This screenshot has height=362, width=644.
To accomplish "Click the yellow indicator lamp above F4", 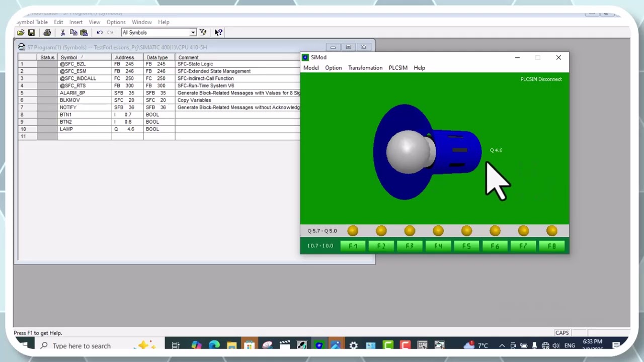I will (438, 231).
